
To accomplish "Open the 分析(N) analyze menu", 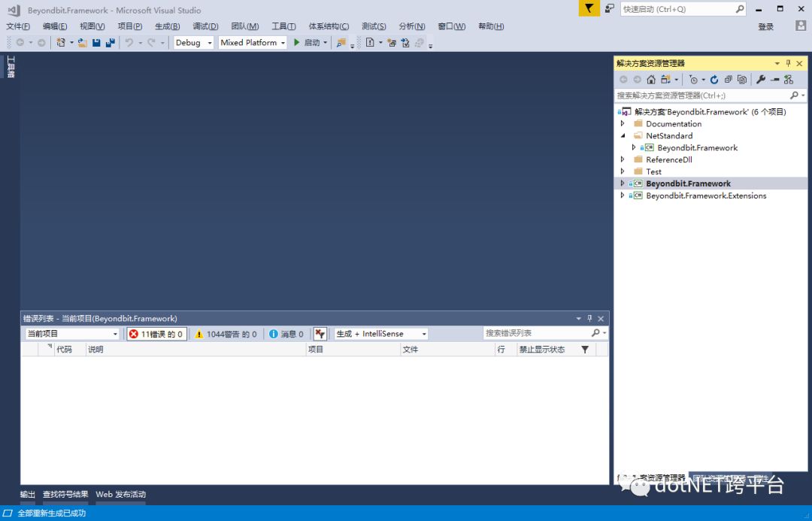I will tap(412, 26).
